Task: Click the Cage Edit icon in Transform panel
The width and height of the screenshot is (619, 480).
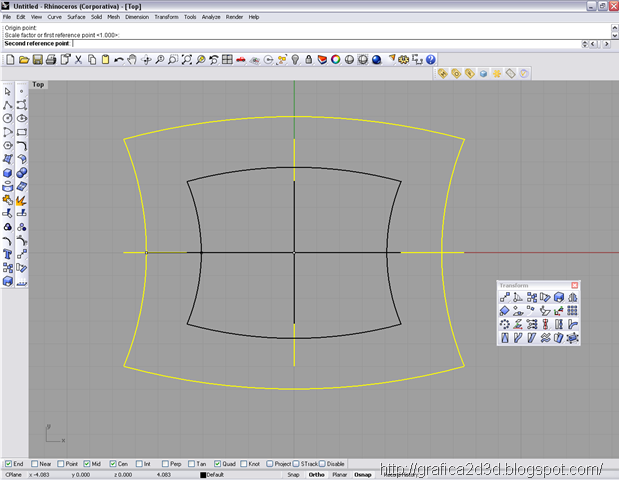Action: coord(572,338)
